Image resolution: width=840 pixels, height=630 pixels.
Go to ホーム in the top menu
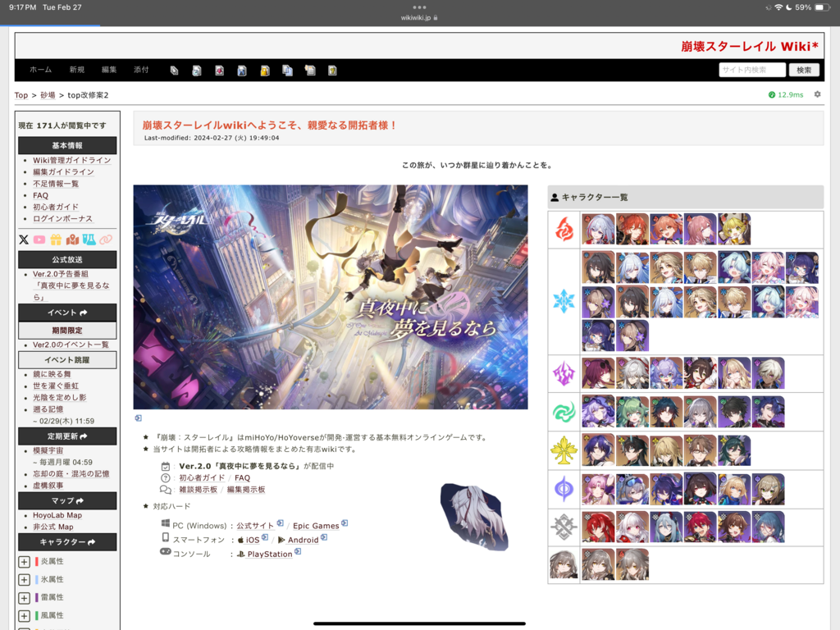(x=41, y=70)
